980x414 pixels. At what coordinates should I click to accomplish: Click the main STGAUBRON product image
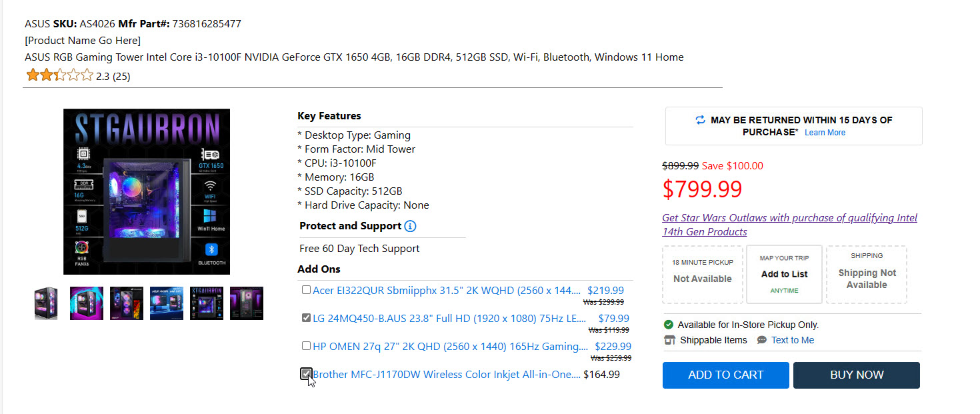[147, 191]
